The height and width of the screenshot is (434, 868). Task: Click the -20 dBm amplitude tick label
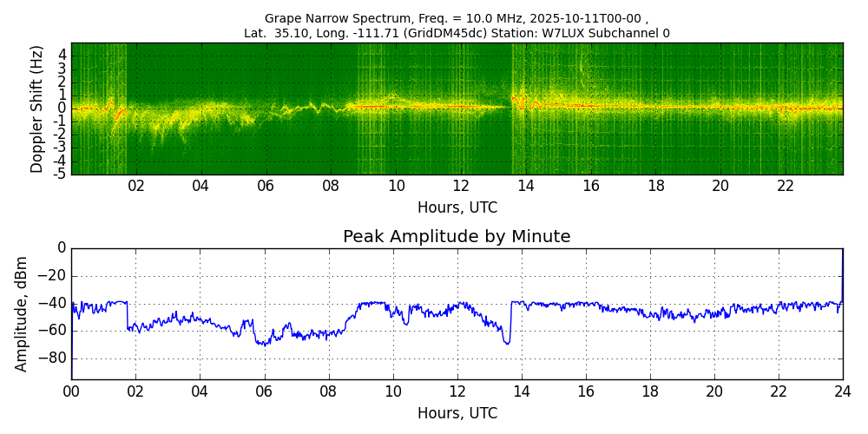coord(56,276)
